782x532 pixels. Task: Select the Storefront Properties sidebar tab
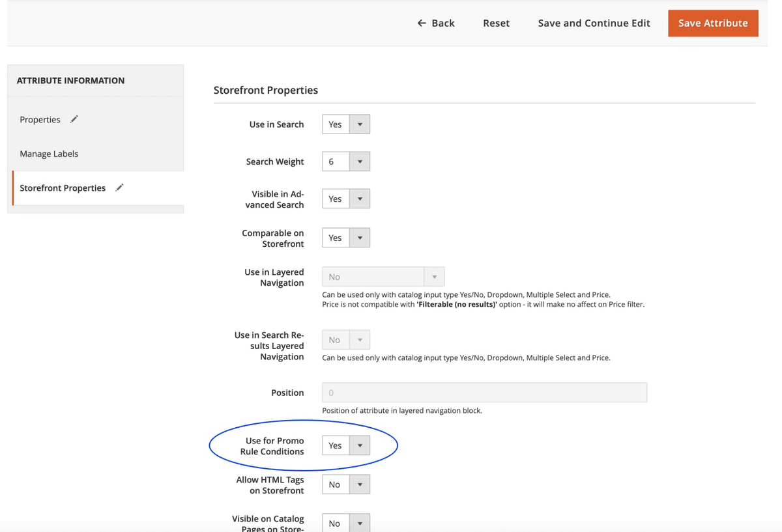click(x=63, y=188)
